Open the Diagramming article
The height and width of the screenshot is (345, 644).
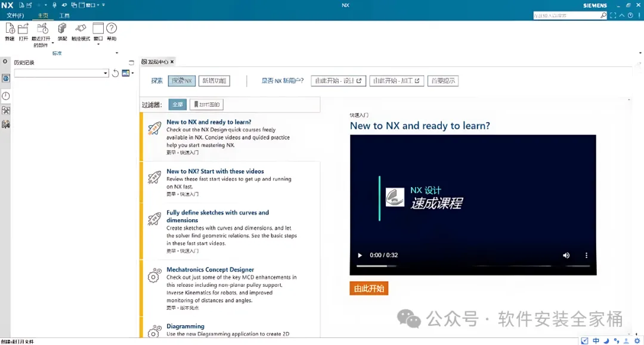coord(185,326)
